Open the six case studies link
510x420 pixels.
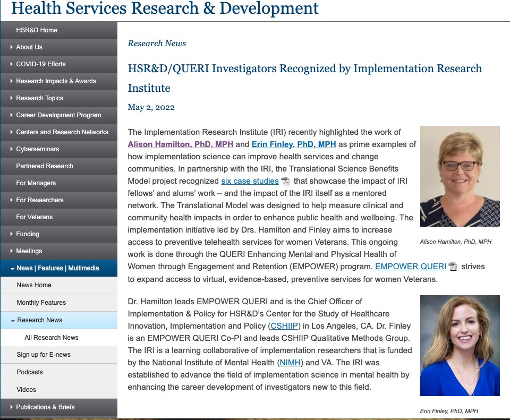pos(250,181)
